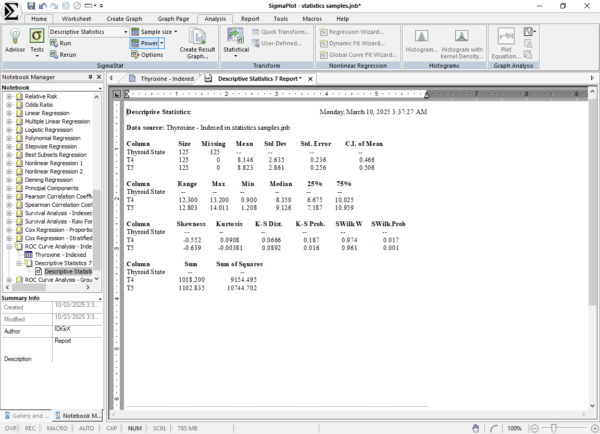
Task: Click the SigmaPlot application logo button
Action: pos(11,11)
